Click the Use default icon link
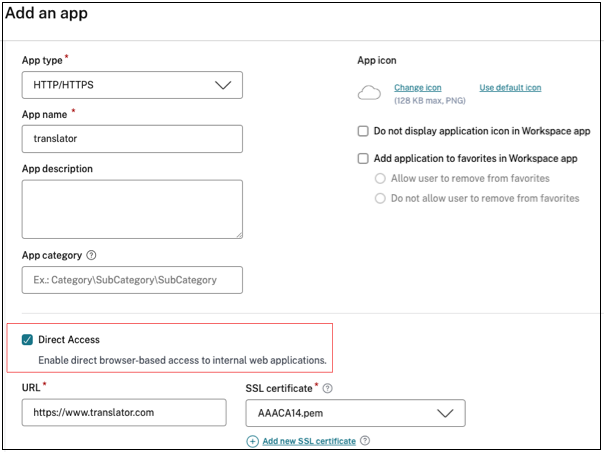The image size is (604, 452). pos(510,88)
